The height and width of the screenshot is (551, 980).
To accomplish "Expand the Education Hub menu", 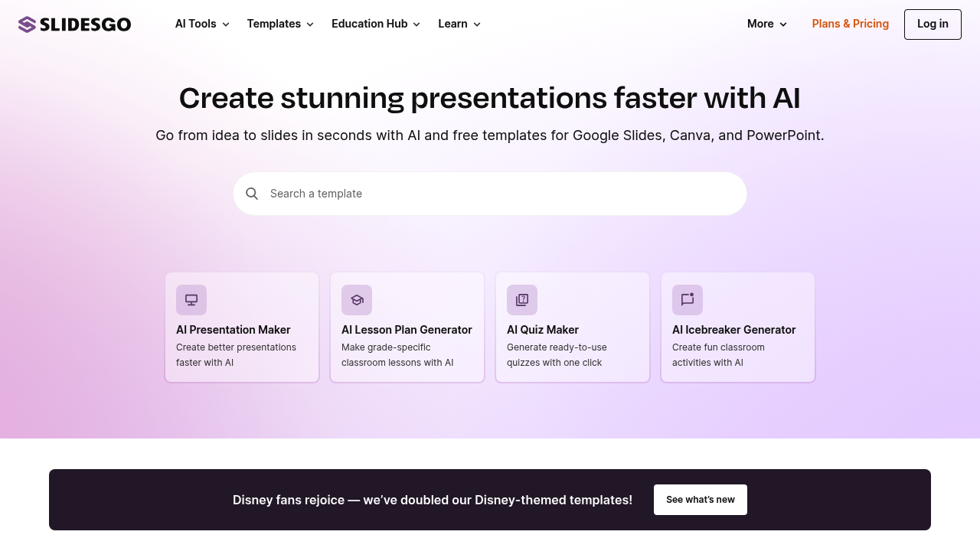I will (376, 24).
